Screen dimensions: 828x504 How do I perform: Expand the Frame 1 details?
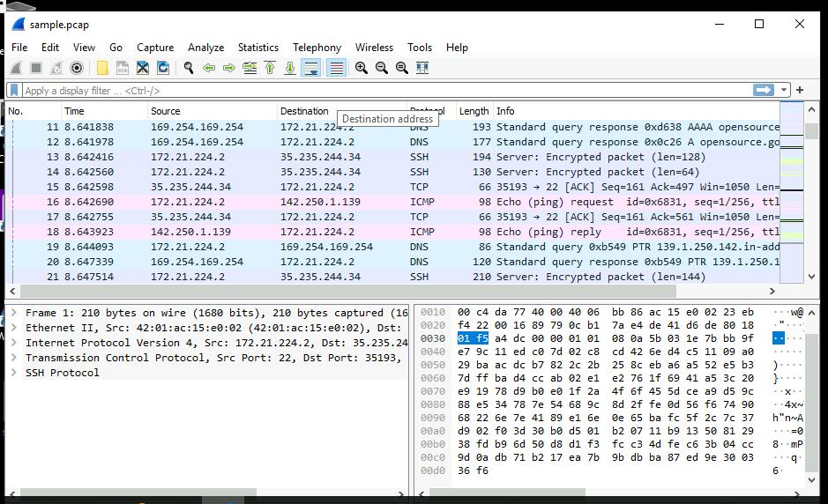(14, 313)
